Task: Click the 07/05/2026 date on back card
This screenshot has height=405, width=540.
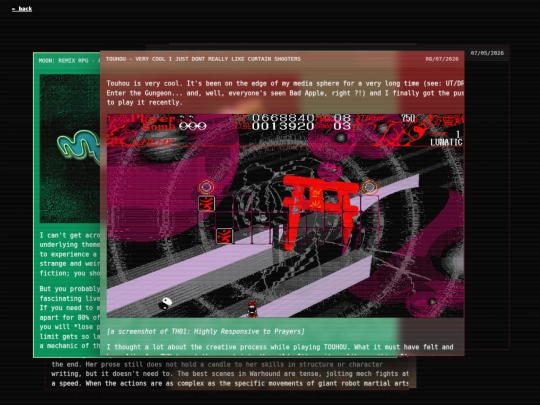Action: (x=487, y=53)
